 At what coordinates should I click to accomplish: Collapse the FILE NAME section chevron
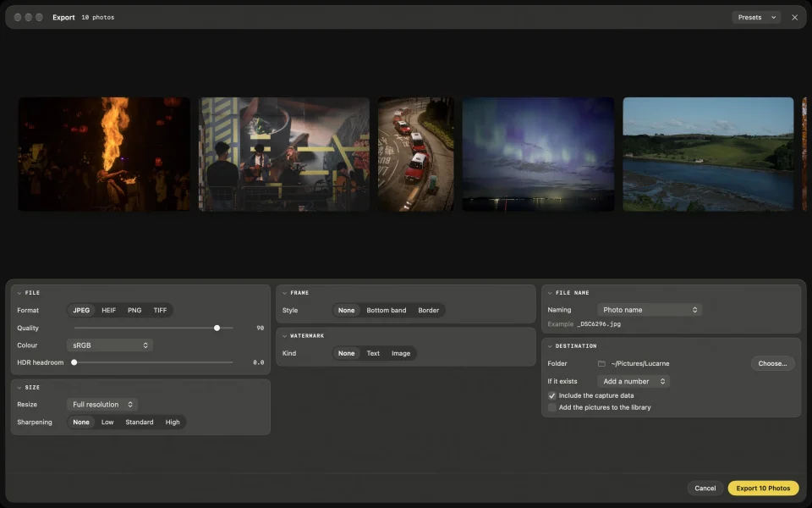(x=550, y=293)
